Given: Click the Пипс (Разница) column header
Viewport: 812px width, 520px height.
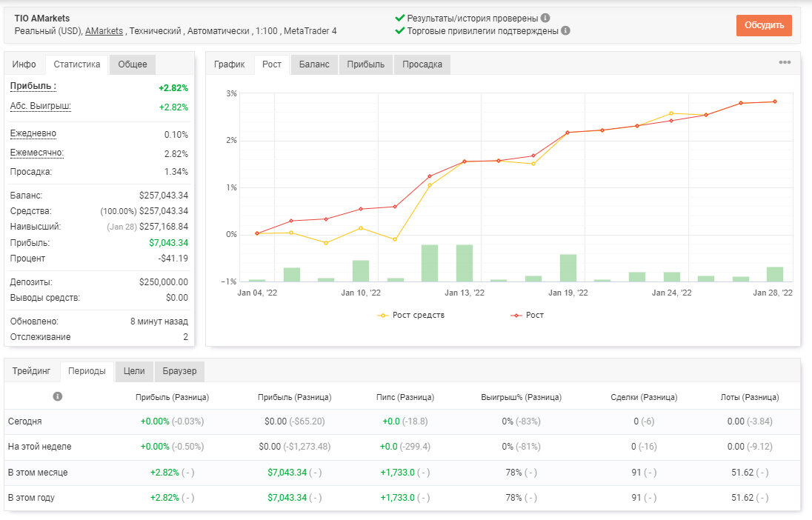Looking at the screenshot, I should coord(405,397).
